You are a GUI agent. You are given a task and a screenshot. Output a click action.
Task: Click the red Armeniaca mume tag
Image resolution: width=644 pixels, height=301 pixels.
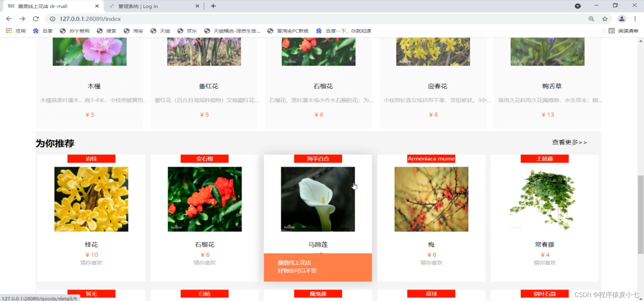click(431, 159)
